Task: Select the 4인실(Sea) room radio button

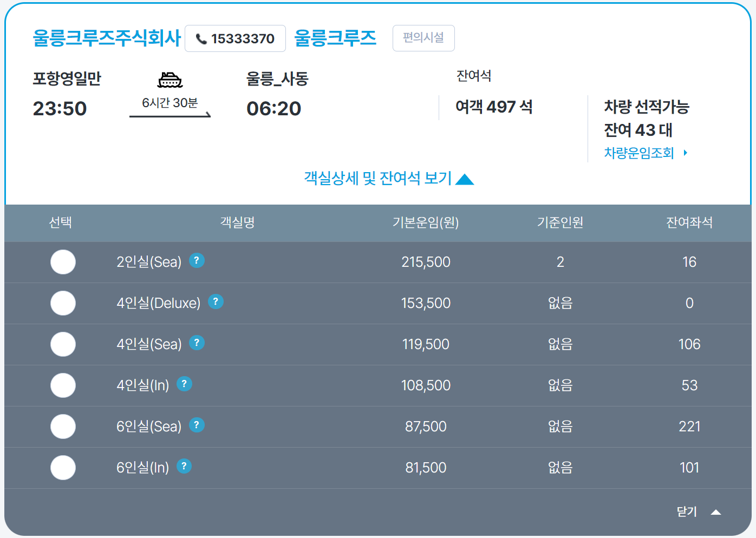Action: (x=63, y=344)
